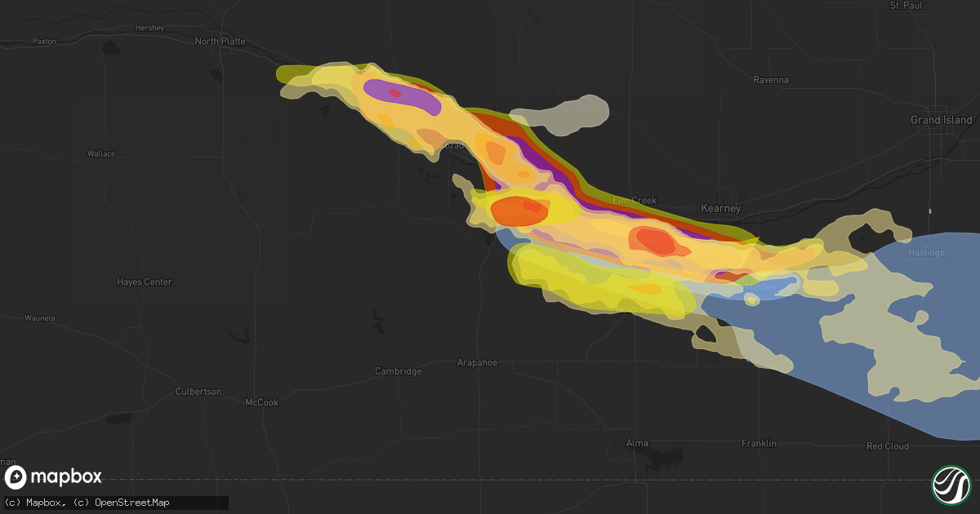This screenshot has height=514, width=980.
Task: Click the round weather logo icon
Action: pos(950,484)
